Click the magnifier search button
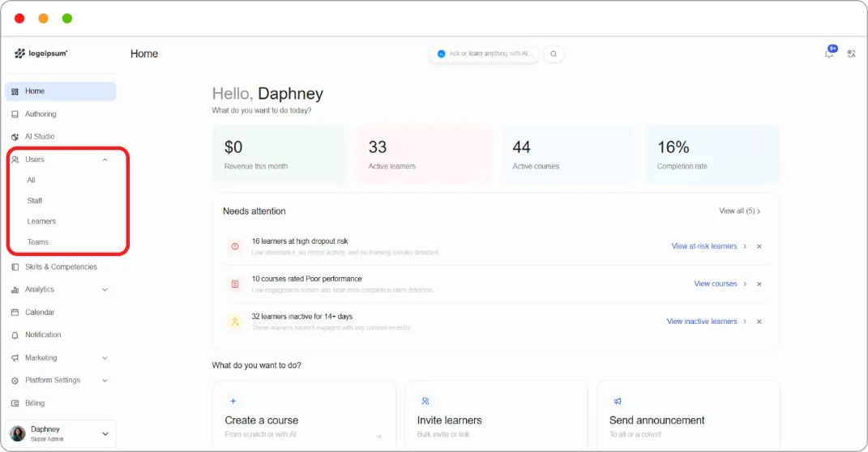 [x=554, y=53]
